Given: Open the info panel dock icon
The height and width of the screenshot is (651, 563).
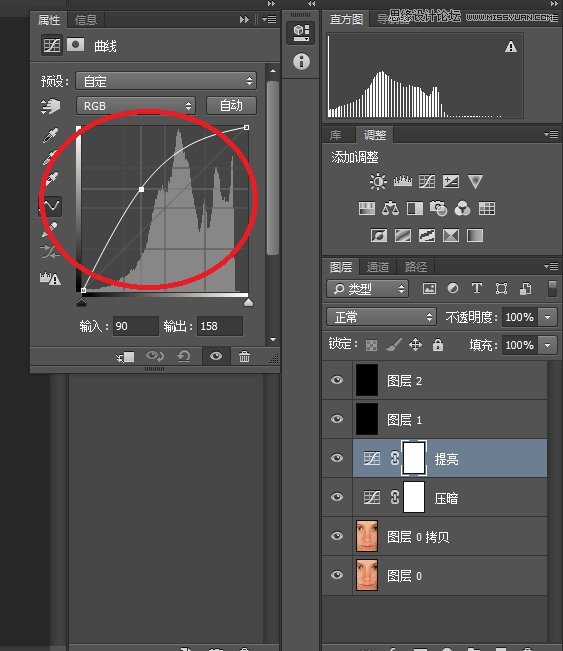Looking at the screenshot, I should (301, 61).
